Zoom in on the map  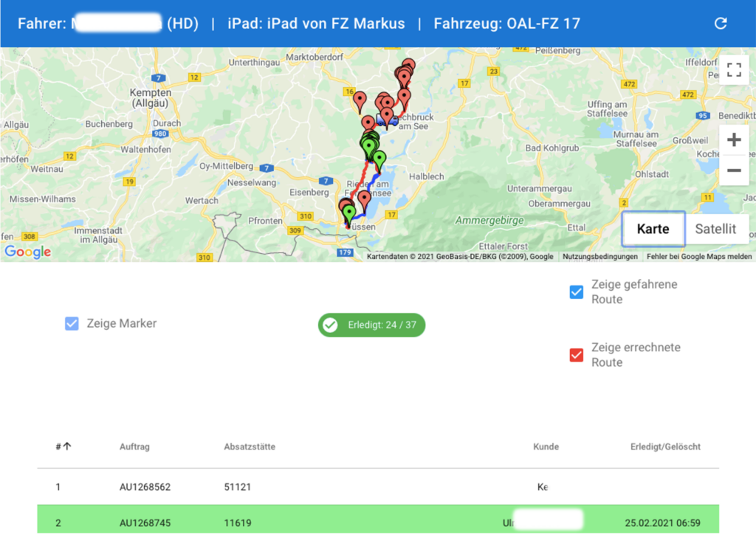point(733,139)
